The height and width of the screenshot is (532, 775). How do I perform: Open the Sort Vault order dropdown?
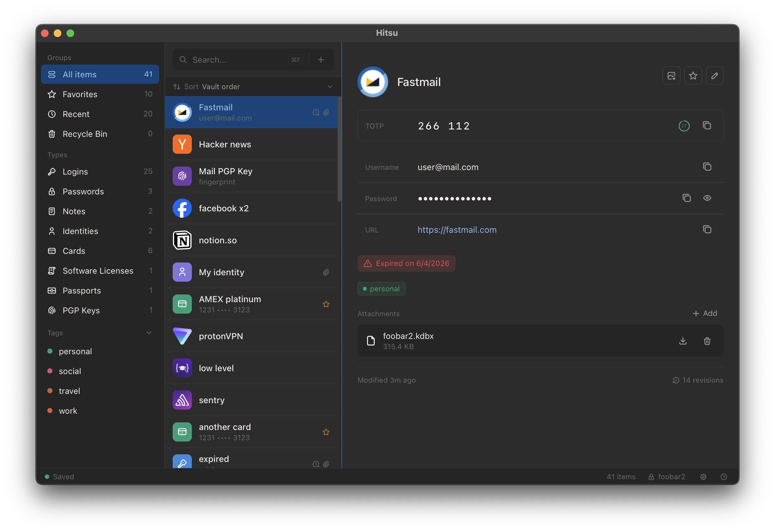253,87
